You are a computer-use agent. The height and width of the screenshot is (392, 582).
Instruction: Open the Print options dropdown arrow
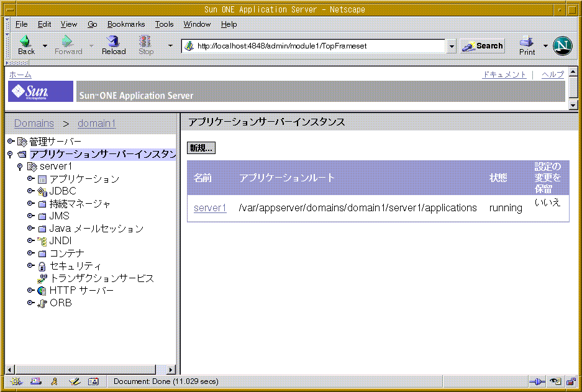(545, 45)
